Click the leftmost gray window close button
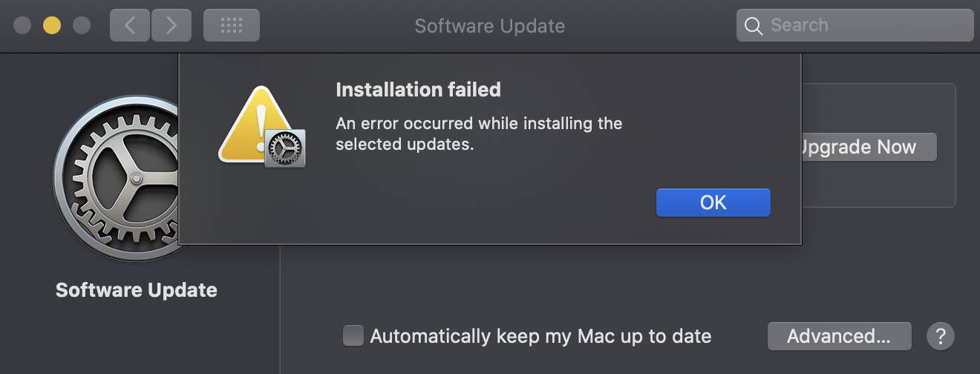 pos(22,26)
